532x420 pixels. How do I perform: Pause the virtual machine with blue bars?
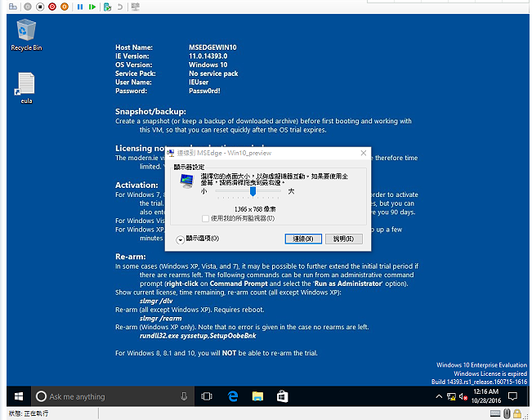pyautogui.click(x=80, y=7)
